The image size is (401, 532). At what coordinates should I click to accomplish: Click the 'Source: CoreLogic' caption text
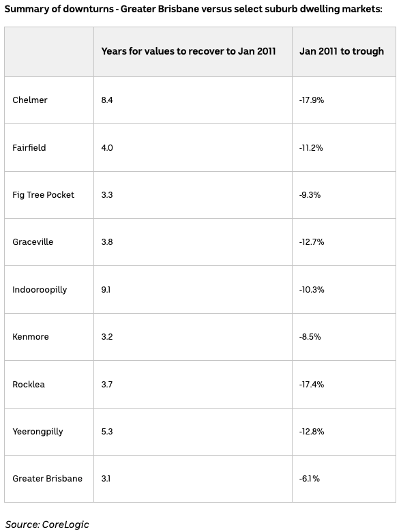47,524
